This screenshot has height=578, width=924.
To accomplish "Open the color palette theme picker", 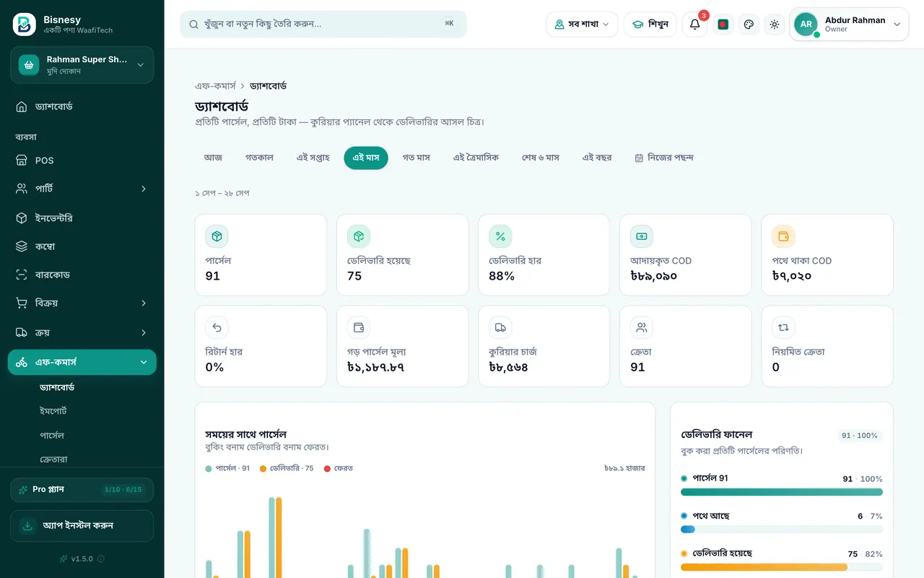I will pos(749,25).
